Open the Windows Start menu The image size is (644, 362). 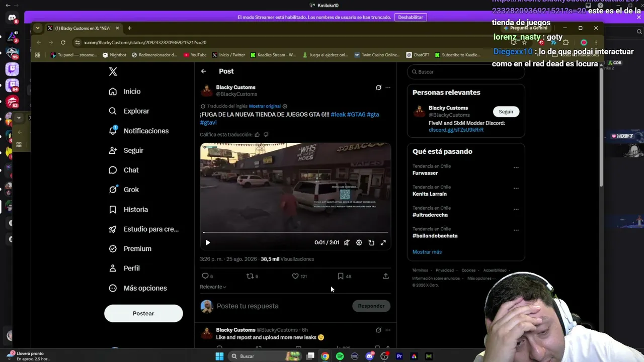[x=219, y=356]
